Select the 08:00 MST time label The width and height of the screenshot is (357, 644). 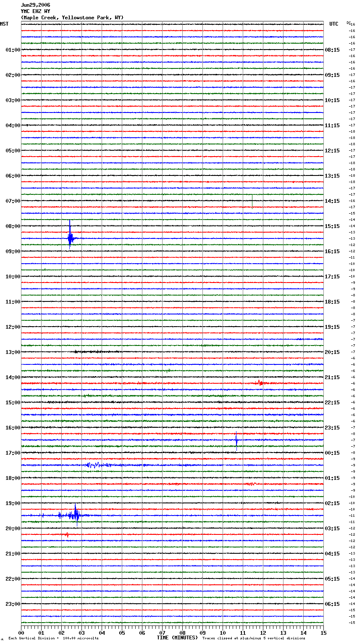(13, 226)
